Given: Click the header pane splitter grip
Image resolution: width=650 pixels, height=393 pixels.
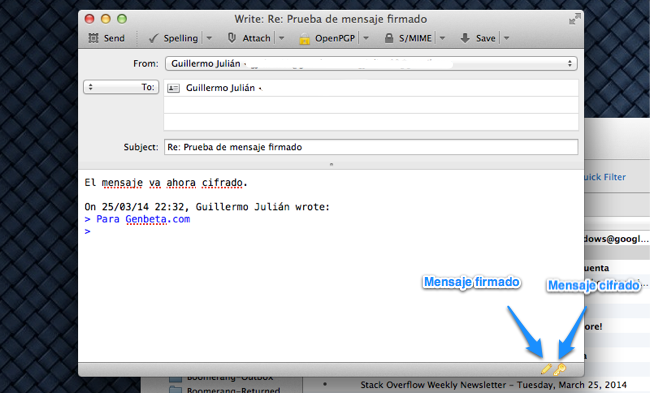Looking at the screenshot, I should coord(331,165).
